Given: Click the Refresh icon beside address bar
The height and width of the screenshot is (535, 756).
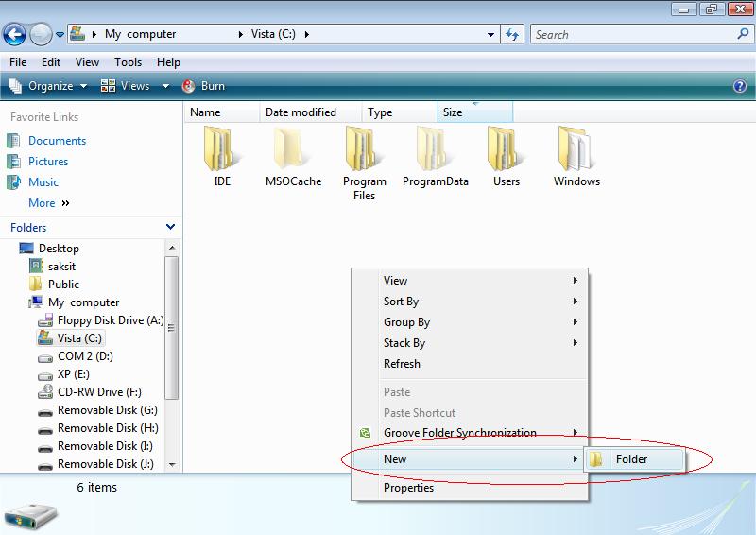Looking at the screenshot, I should pos(512,34).
